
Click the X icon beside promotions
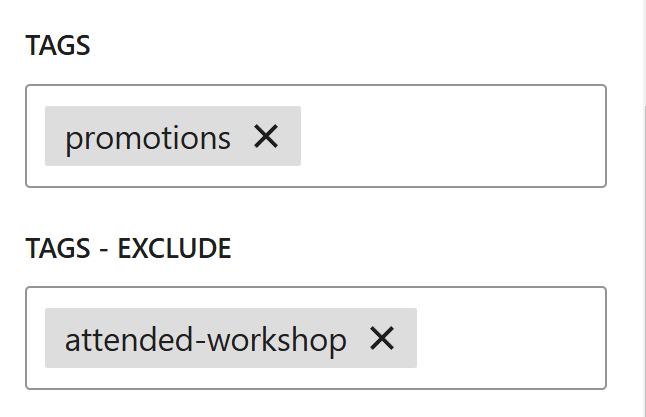pos(265,136)
